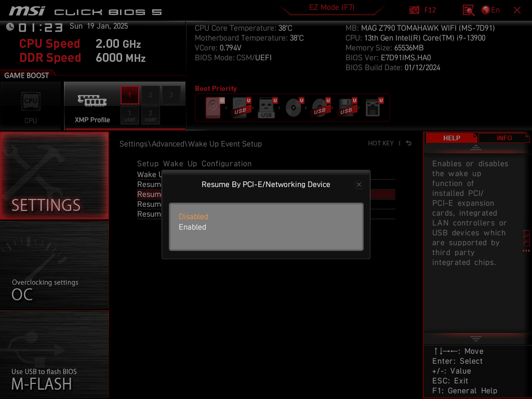Choose Disabled in the dialog list
The width and height of the screenshot is (532, 399).
193,217
